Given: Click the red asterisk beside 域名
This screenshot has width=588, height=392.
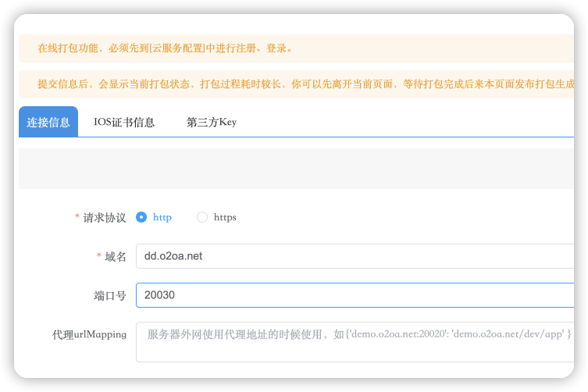Looking at the screenshot, I should (x=98, y=257).
